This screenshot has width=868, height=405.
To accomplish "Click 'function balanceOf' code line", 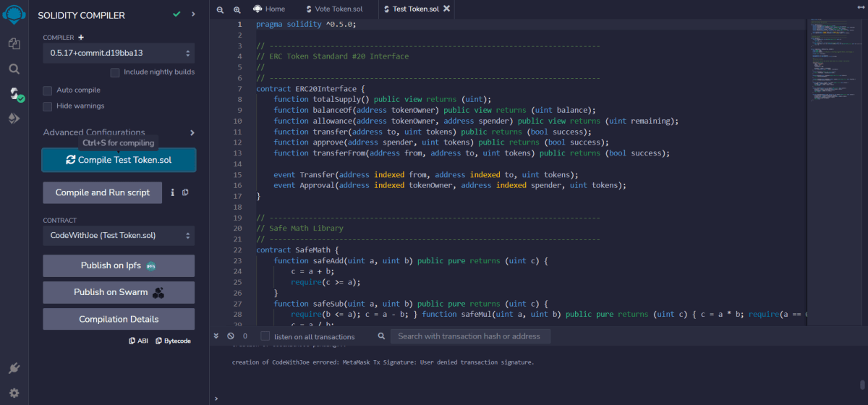I will [x=435, y=110].
